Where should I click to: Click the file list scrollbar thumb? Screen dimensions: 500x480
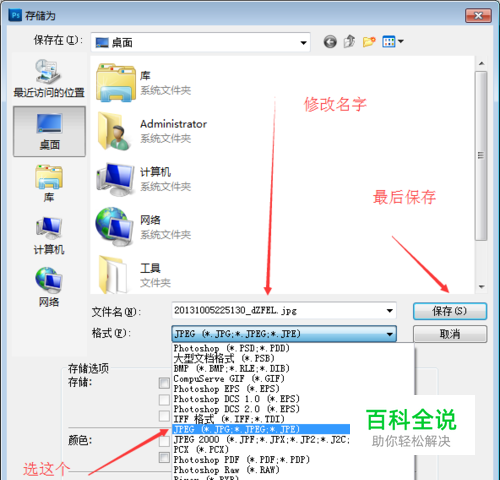[x=481, y=156]
